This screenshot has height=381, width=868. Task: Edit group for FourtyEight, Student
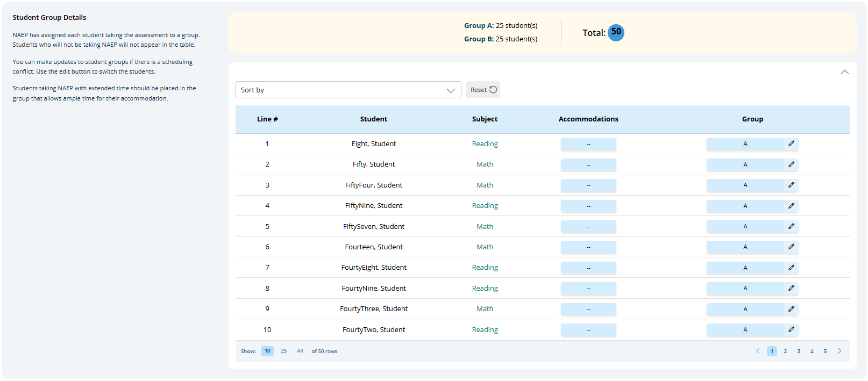(x=791, y=268)
